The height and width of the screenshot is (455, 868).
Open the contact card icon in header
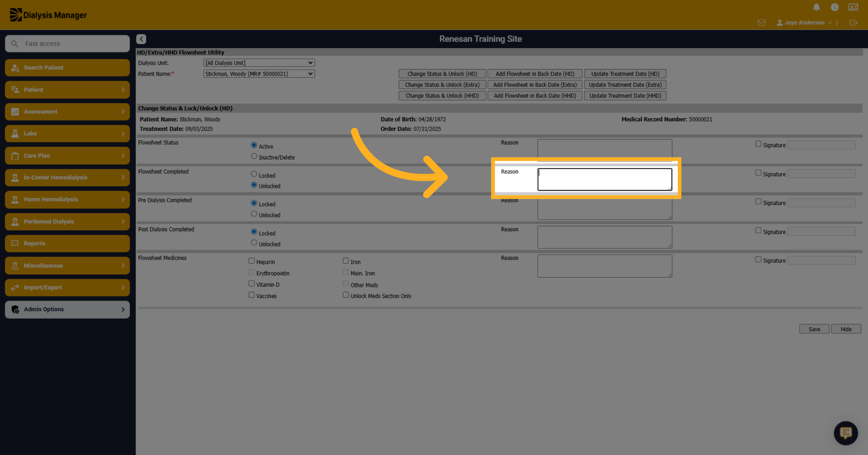[x=853, y=7]
